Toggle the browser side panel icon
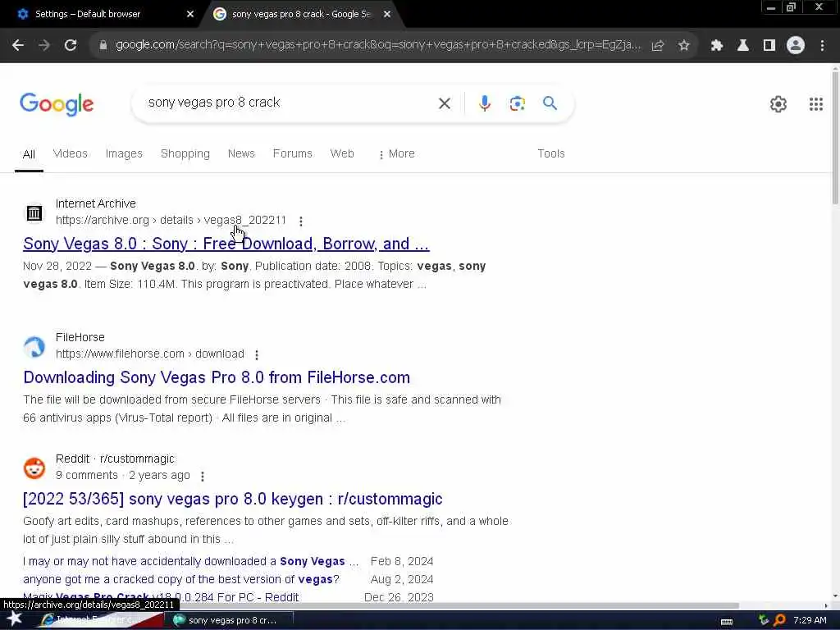The width and height of the screenshot is (840, 630). [x=769, y=46]
